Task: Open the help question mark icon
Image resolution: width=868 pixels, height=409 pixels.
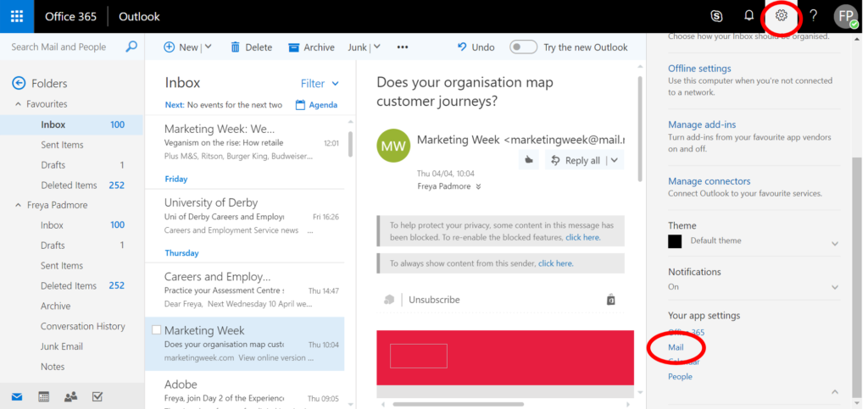Action: [813, 15]
